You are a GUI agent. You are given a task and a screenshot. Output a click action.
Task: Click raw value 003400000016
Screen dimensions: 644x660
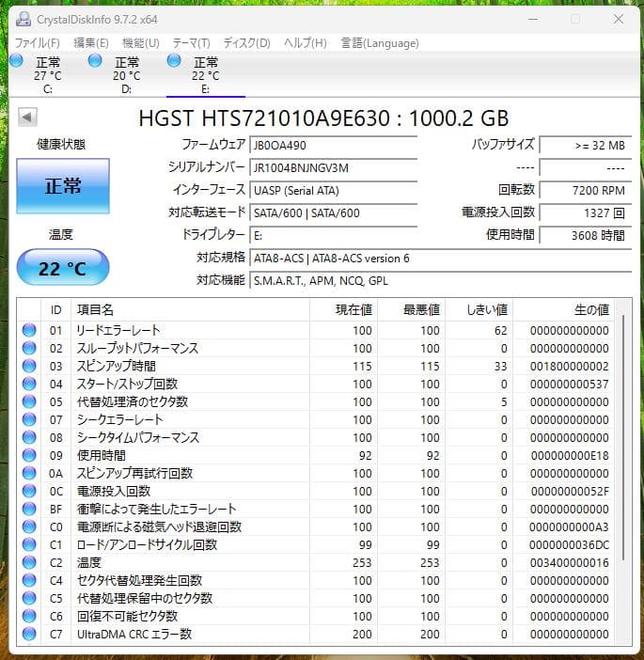(569, 563)
